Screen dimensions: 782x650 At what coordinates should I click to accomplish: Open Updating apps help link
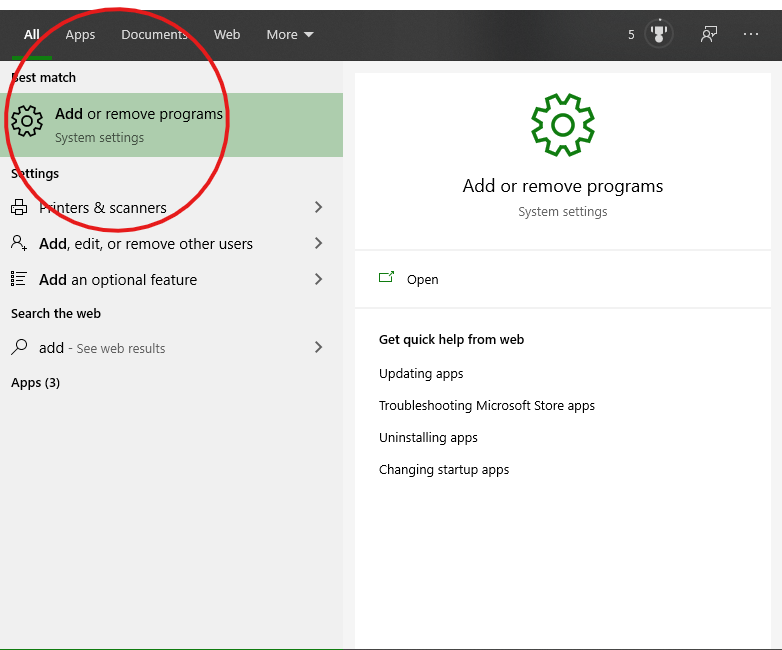pos(421,374)
